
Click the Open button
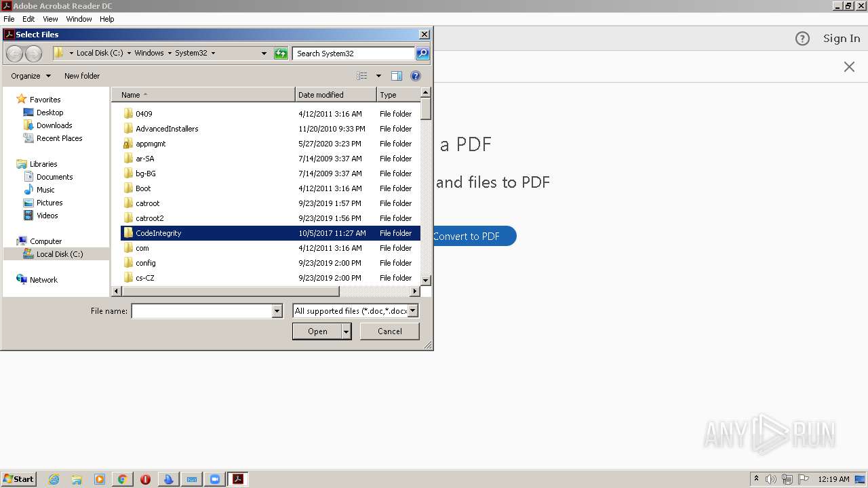[x=317, y=331]
